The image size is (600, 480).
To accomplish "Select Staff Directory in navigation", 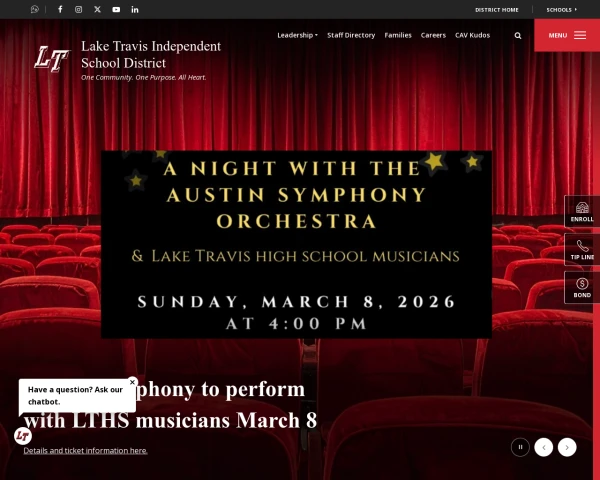I will [x=351, y=35].
